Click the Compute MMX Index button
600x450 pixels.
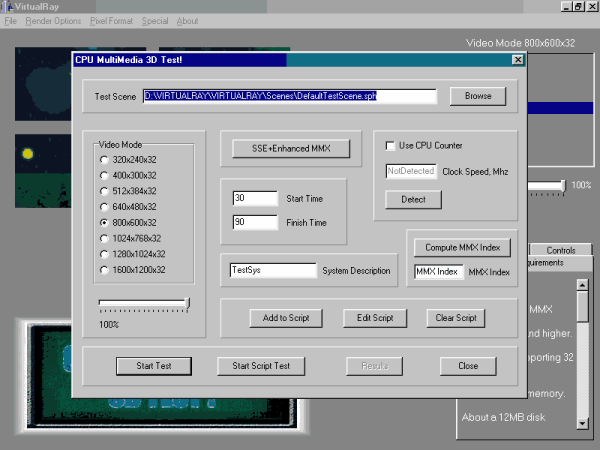(x=462, y=248)
